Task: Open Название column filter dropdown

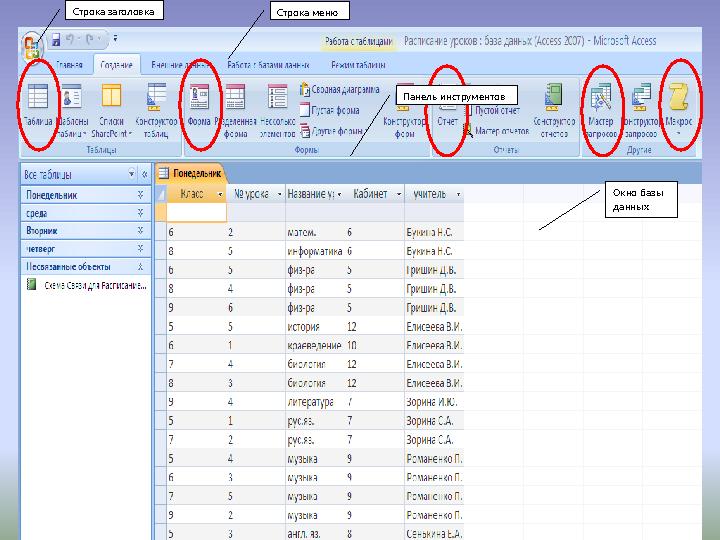Action: [x=339, y=195]
